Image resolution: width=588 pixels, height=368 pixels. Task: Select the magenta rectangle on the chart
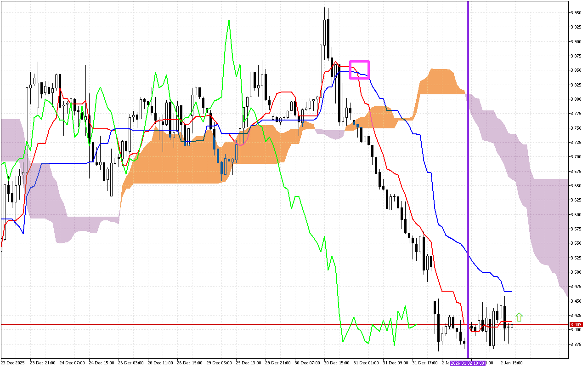pos(359,61)
